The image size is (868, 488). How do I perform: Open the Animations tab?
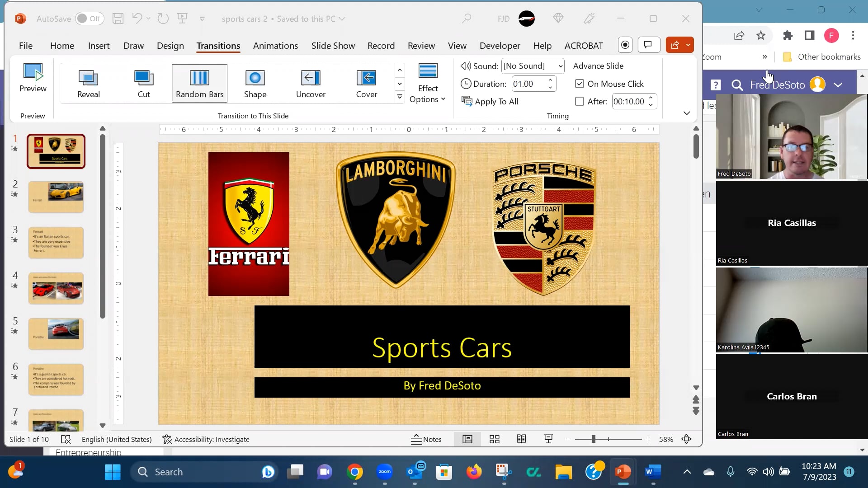pos(275,46)
